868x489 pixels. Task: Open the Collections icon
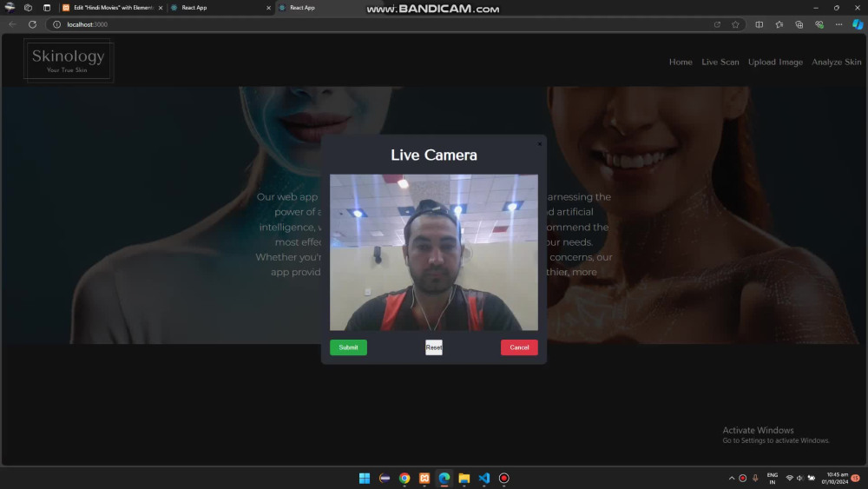pyautogui.click(x=799, y=24)
